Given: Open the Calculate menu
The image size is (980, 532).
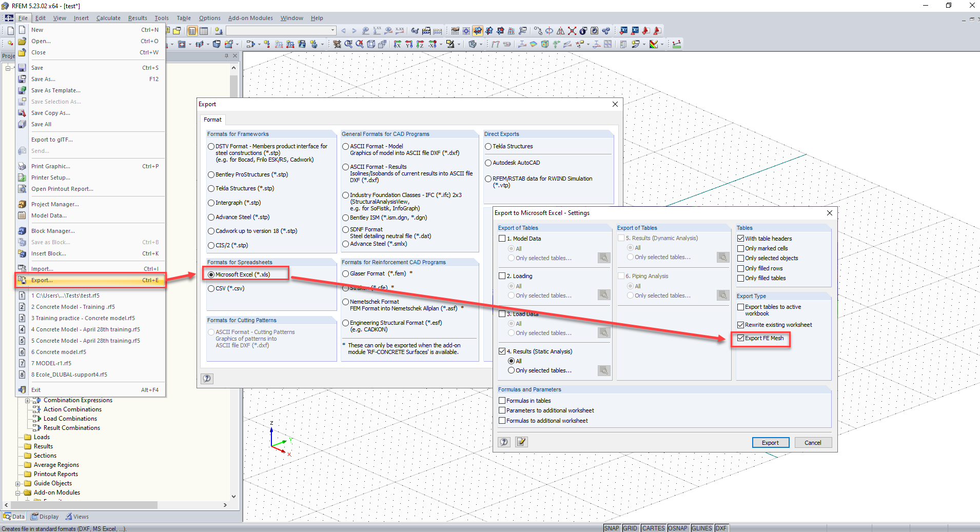Looking at the screenshot, I should point(108,18).
